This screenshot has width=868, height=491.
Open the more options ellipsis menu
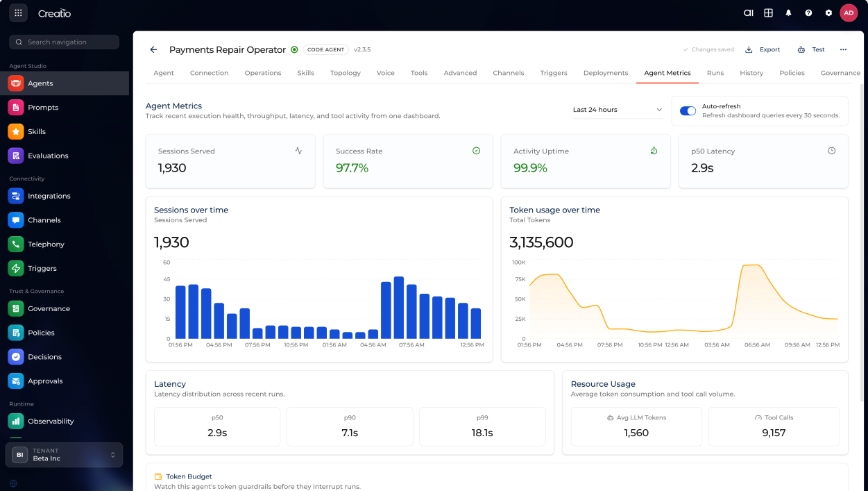click(x=843, y=50)
